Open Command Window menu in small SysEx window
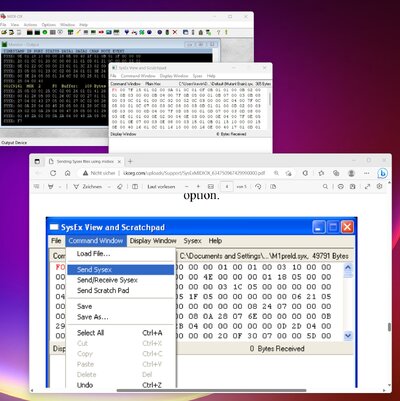This screenshot has width=400, height=401. [138, 76]
